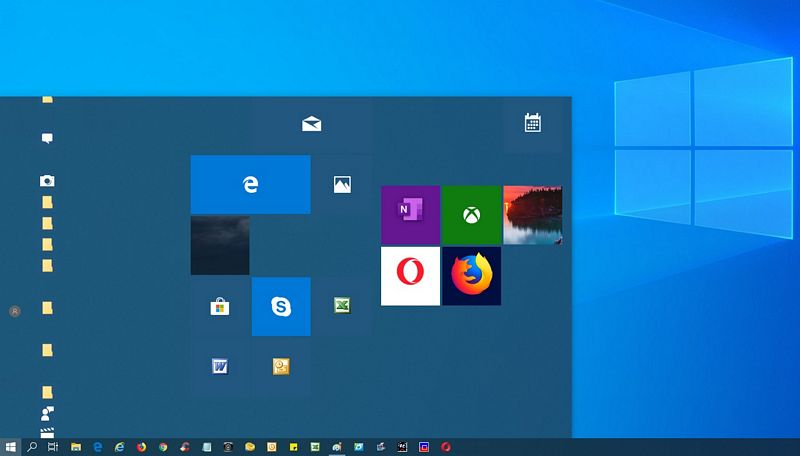Click the user account avatar in Start menu
The height and width of the screenshot is (456, 800).
tap(15, 311)
